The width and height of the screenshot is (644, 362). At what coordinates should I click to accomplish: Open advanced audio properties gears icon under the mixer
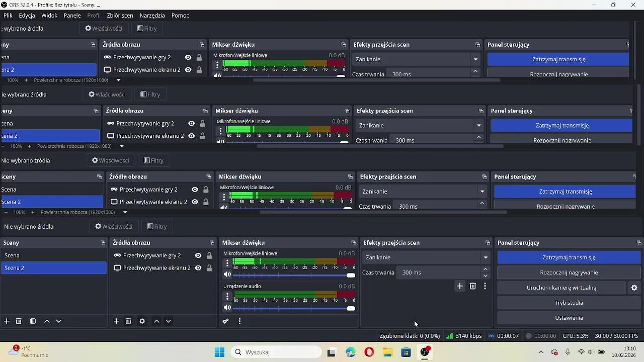tap(226, 321)
